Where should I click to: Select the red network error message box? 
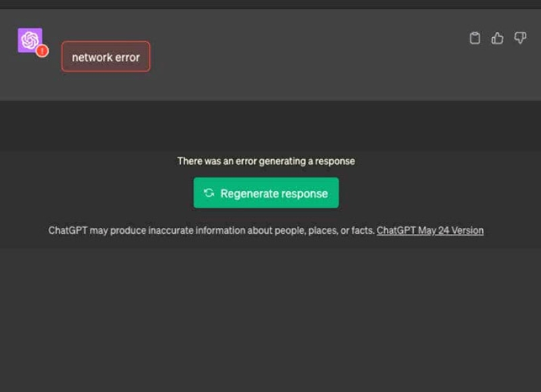105,57
